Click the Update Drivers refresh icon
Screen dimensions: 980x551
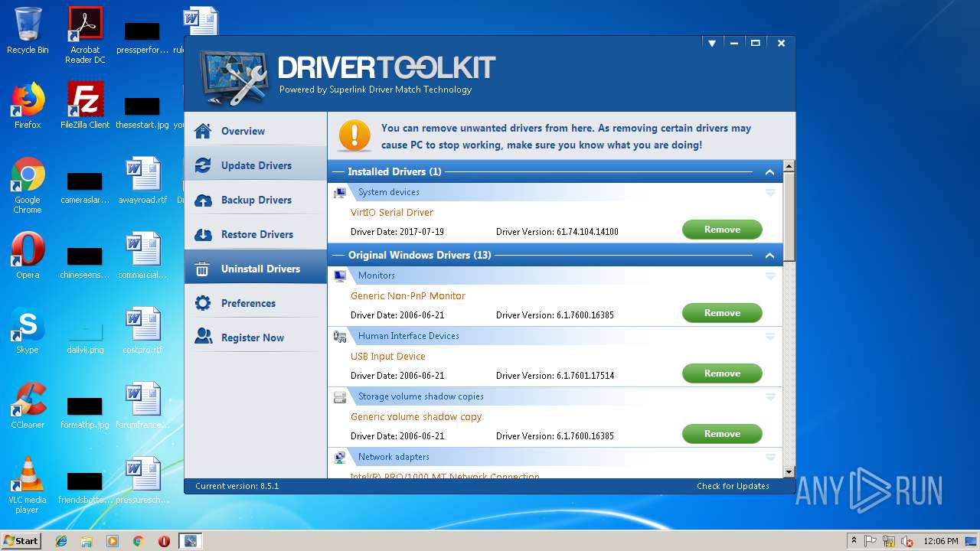203,165
